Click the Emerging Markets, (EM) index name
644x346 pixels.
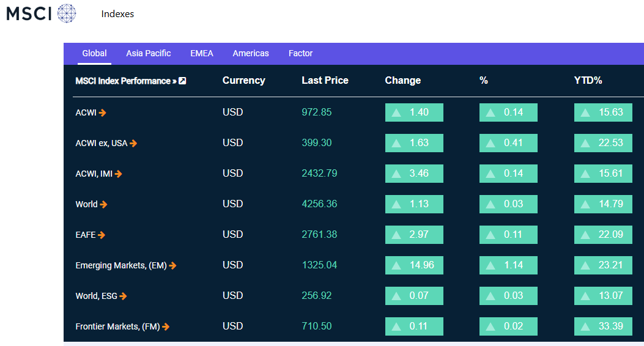pyautogui.click(x=121, y=265)
